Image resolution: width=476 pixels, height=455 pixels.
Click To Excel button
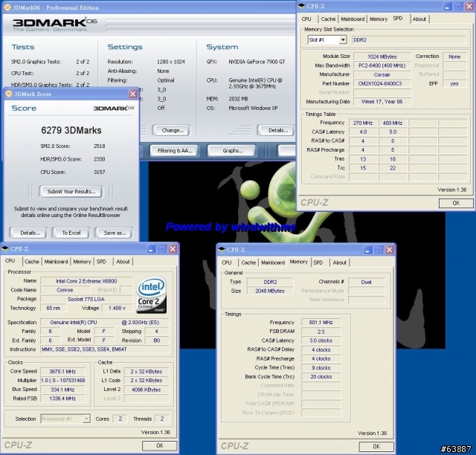(71, 233)
